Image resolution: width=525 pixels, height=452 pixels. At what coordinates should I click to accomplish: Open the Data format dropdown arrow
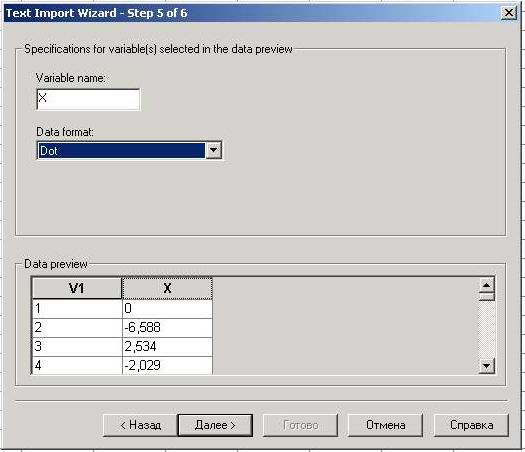coord(213,150)
